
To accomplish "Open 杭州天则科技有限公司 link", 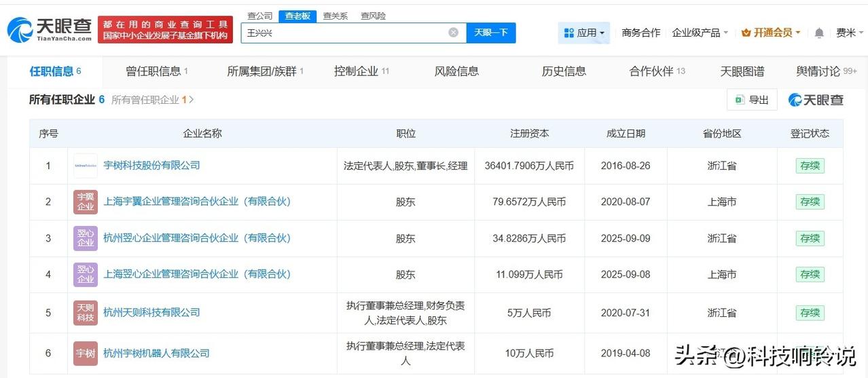I will [151, 312].
